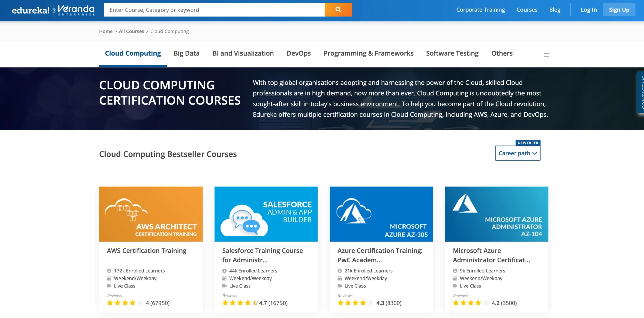Screen dimensions: 644x318
Task: Click calendar icon on Salesforce course card
Action: click(224, 278)
